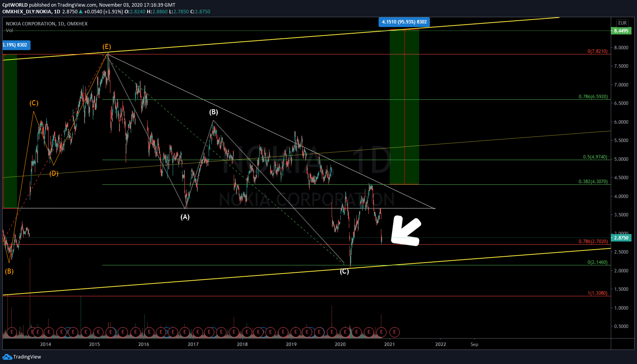Click the Fib level label 0(2.1460)
The image size is (637, 364).
tap(597, 262)
